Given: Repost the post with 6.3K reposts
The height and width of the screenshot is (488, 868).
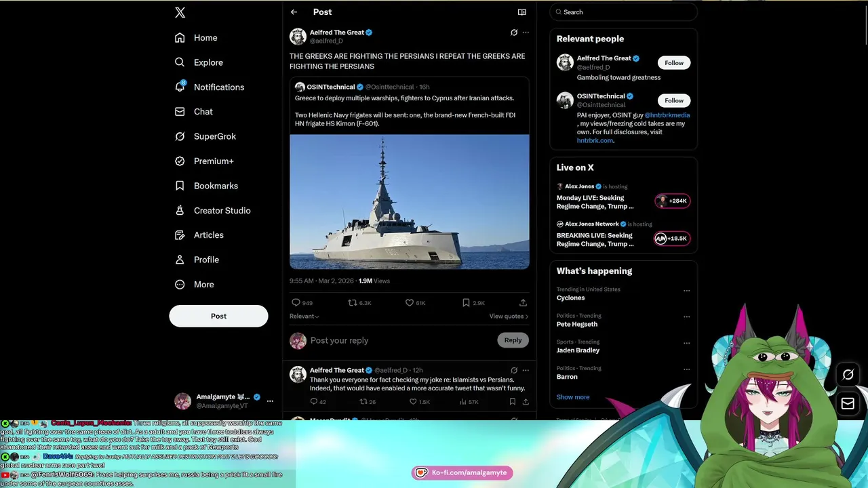Looking at the screenshot, I should click(x=352, y=303).
